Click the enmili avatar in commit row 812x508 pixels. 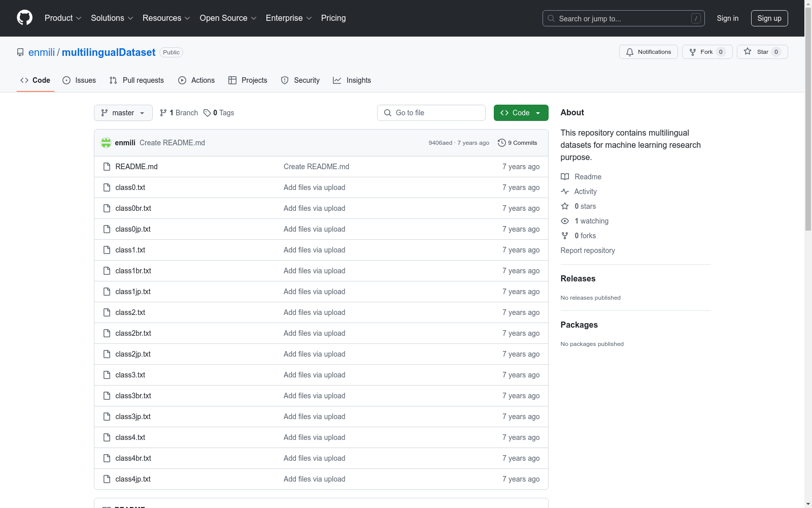[106, 143]
